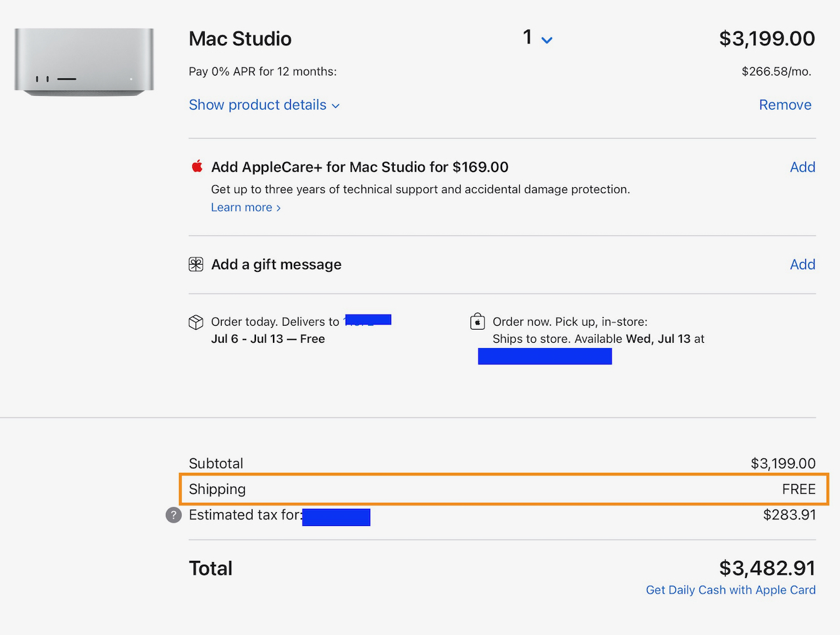Click the Add a gift message heading
Screen dimensions: 840x635
click(x=276, y=265)
